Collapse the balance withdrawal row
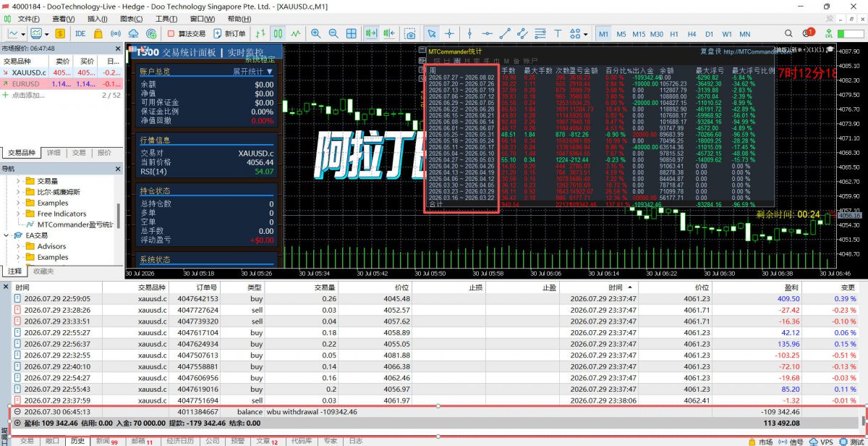868x446 pixels. point(17,411)
